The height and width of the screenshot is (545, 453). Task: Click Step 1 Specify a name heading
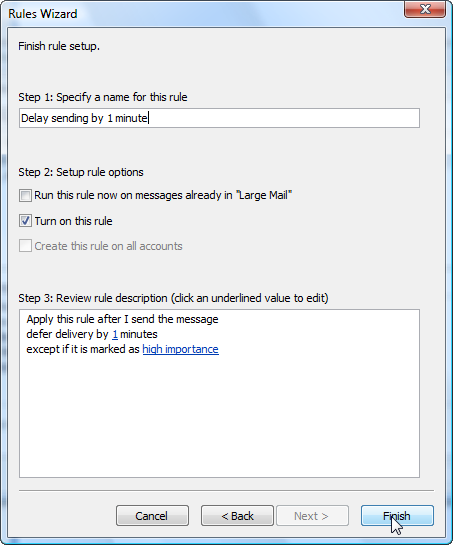coord(103,97)
